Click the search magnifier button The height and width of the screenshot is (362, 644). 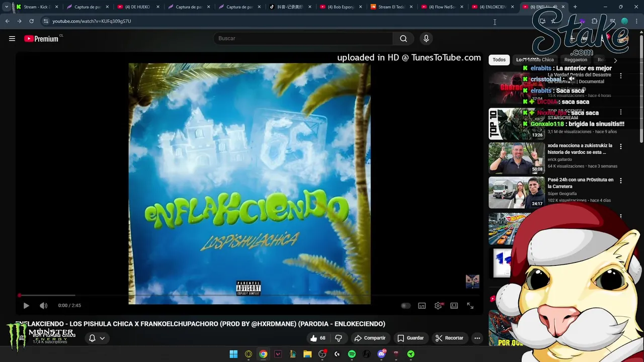click(404, 39)
